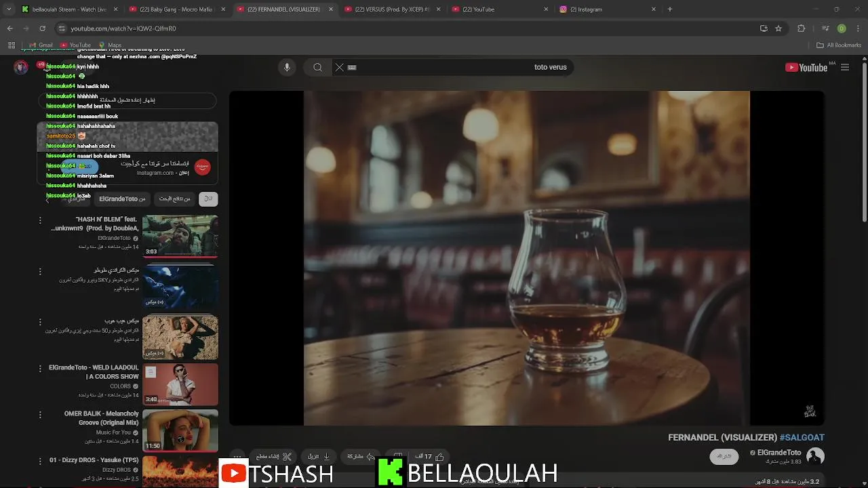Switch to Baby Gang - Mocro Mafia tab
This screenshot has height=488, width=868.
coord(176,9)
